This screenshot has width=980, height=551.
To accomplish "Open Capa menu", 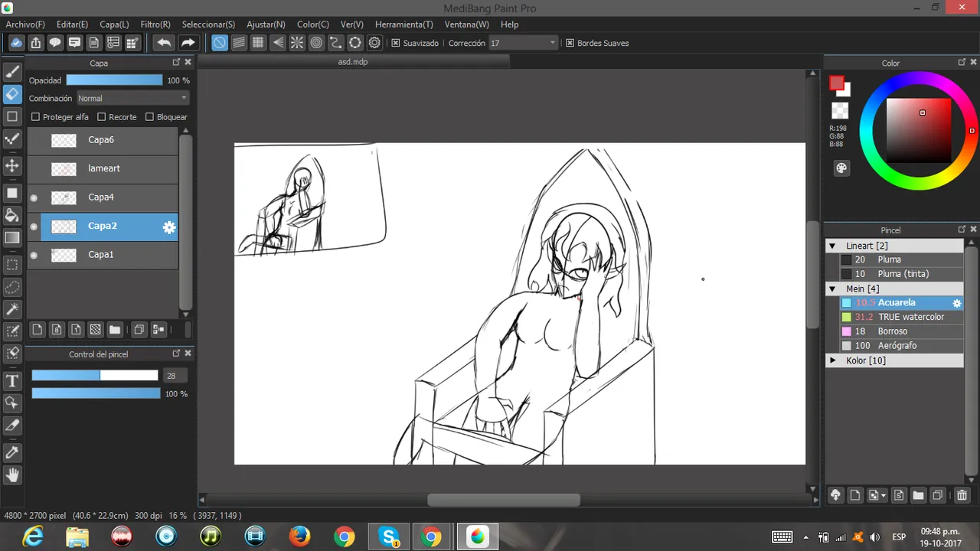I will (x=114, y=24).
